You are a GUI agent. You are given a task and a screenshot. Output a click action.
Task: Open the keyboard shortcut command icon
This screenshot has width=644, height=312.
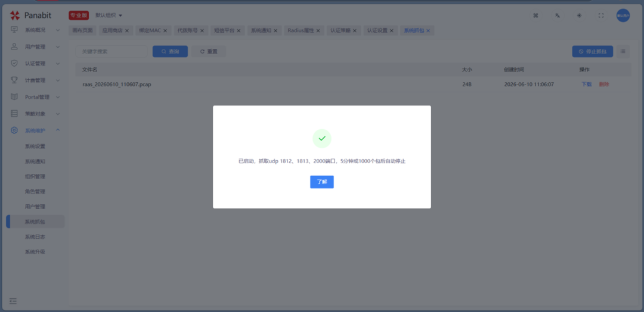[535, 15]
